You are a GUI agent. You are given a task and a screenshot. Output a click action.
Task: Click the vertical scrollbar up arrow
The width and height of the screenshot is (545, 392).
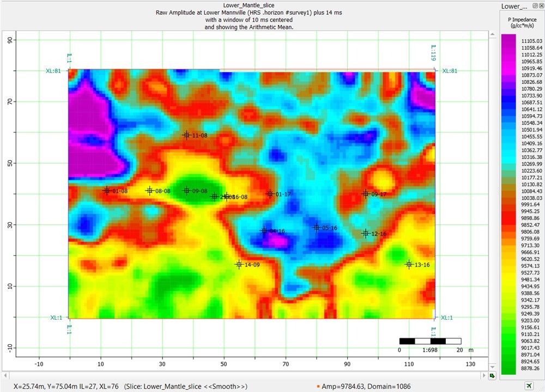492,34
